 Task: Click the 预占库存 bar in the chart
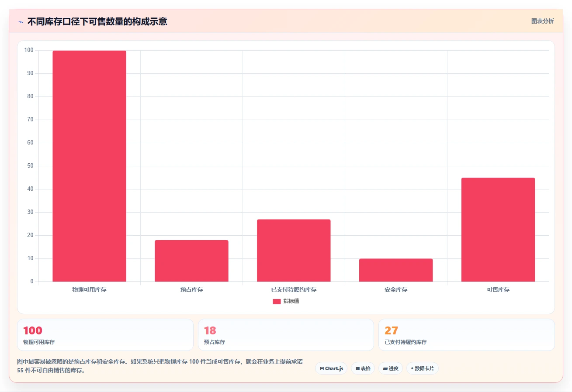point(191,261)
